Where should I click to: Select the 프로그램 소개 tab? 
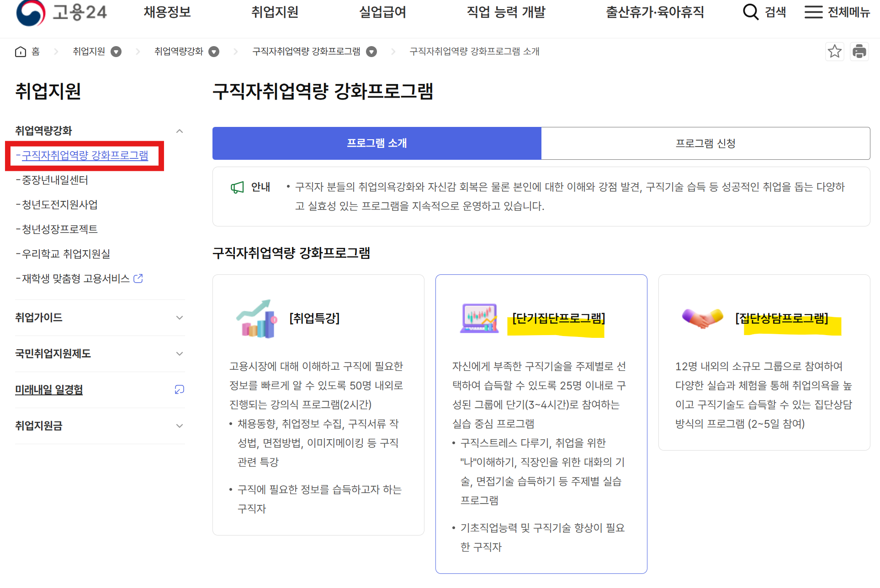tap(376, 143)
